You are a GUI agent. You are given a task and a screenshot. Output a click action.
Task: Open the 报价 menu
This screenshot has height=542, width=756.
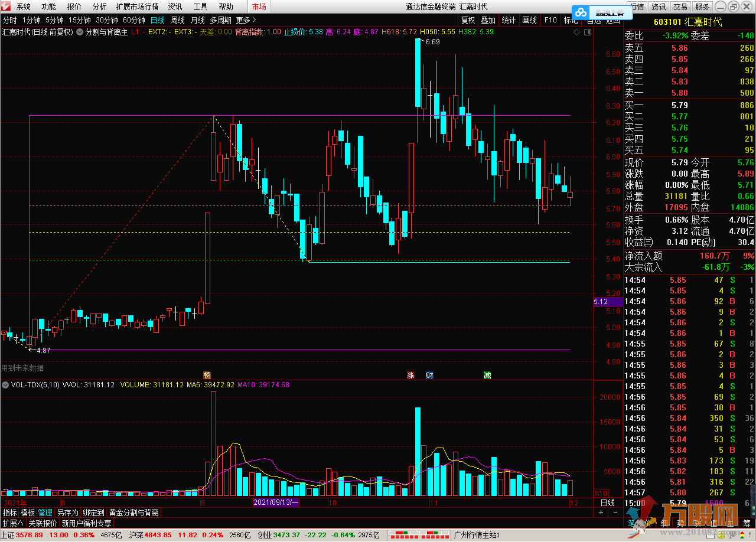coord(74,7)
